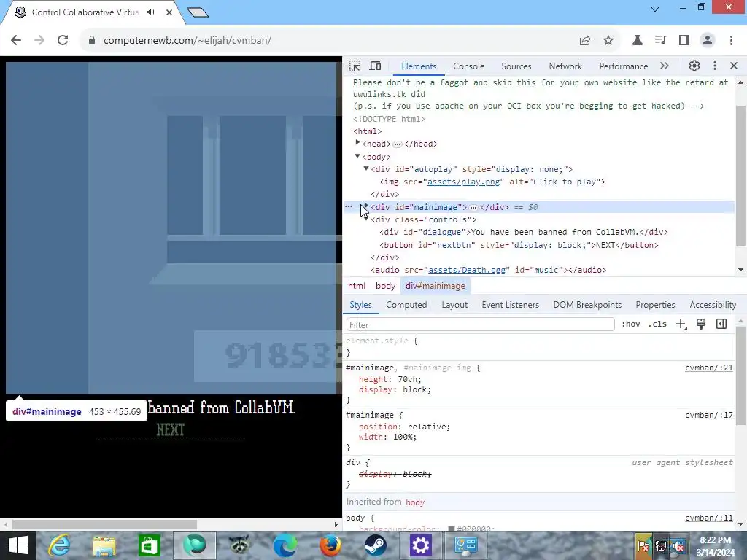The width and height of the screenshot is (747, 560).
Task: Open the tab search chevron
Action: point(655,9)
